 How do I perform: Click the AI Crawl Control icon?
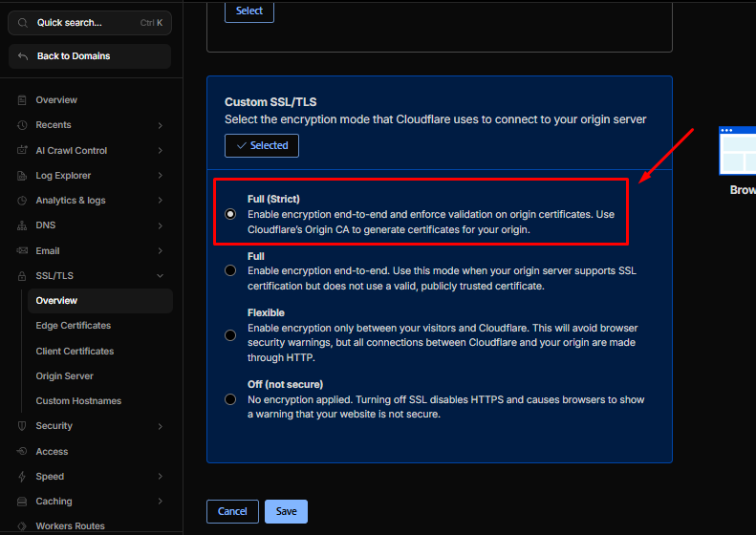pos(22,150)
